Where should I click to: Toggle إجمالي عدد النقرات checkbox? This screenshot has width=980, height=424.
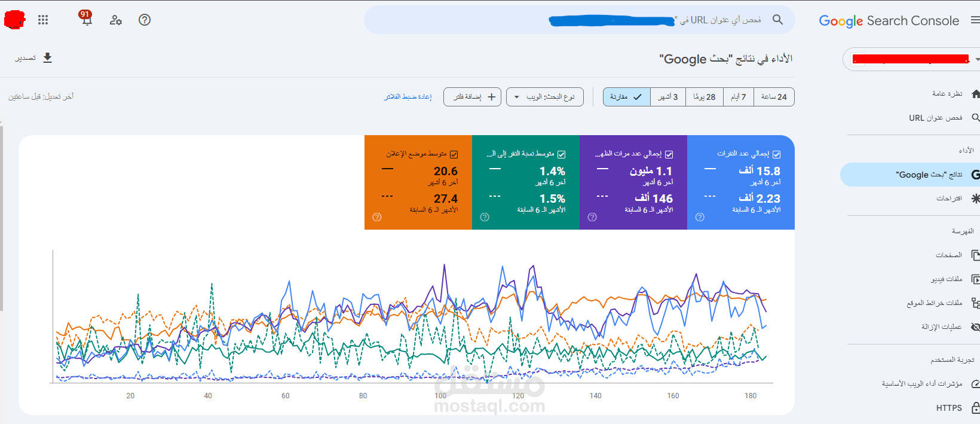(x=776, y=154)
